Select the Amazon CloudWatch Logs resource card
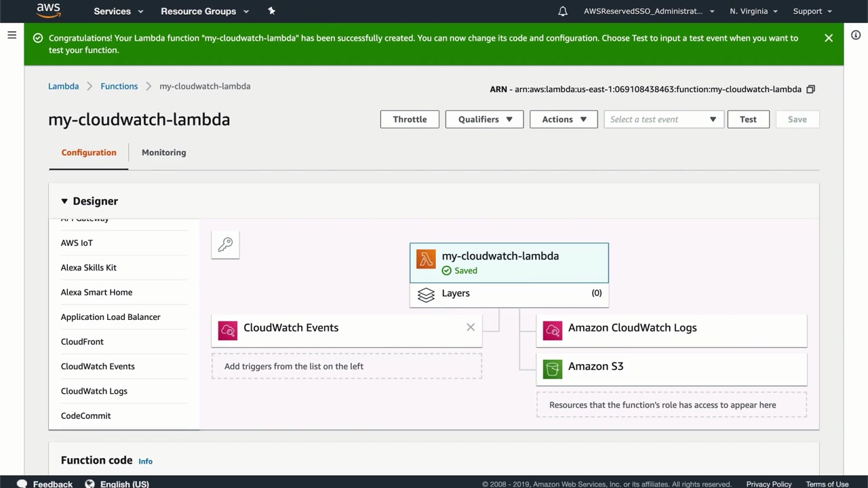868x488 pixels. click(672, 330)
